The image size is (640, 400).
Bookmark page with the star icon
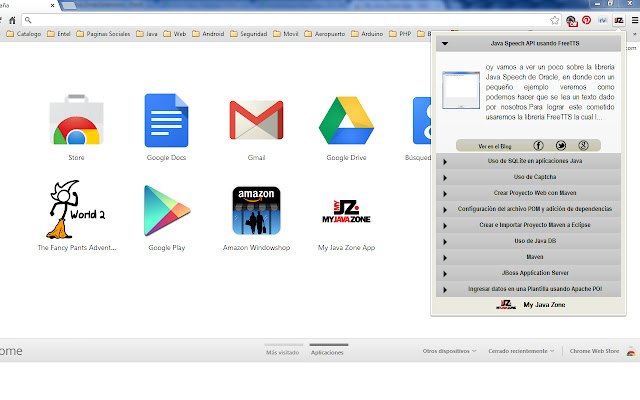(554, 20)
